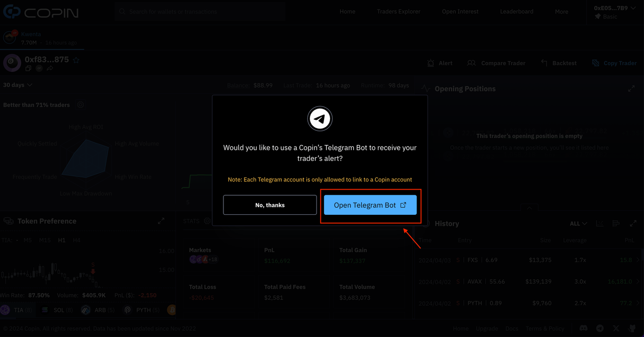Viewport: 644px width, 337px height.
Task: Click the Alert bell icon
Action: (431, 63)
